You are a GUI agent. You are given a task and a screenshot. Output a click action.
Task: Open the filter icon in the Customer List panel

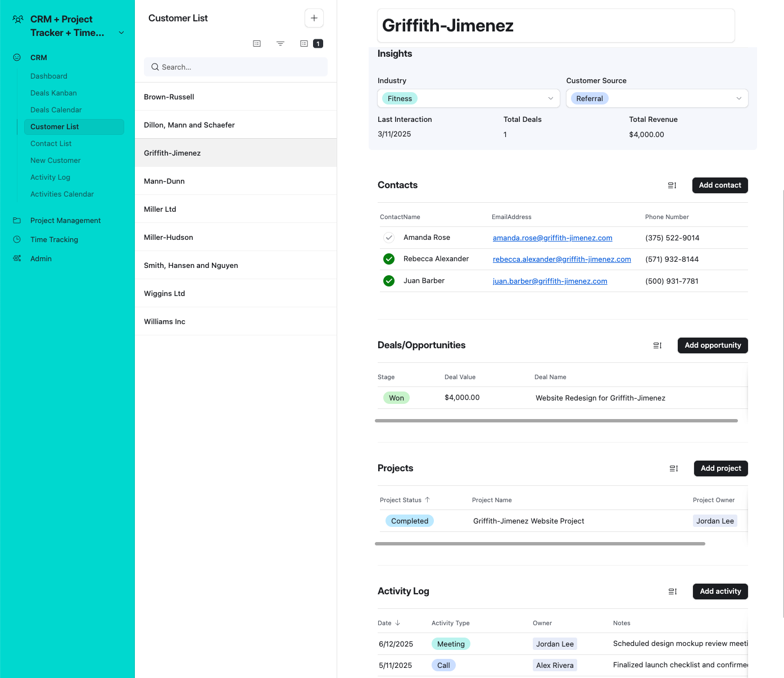280,43
